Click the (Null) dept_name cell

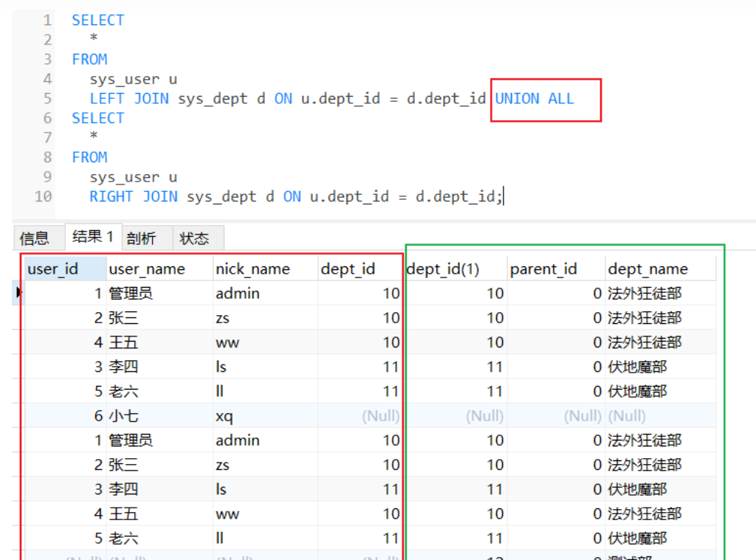pyautogui.click(x=661, y=415)
